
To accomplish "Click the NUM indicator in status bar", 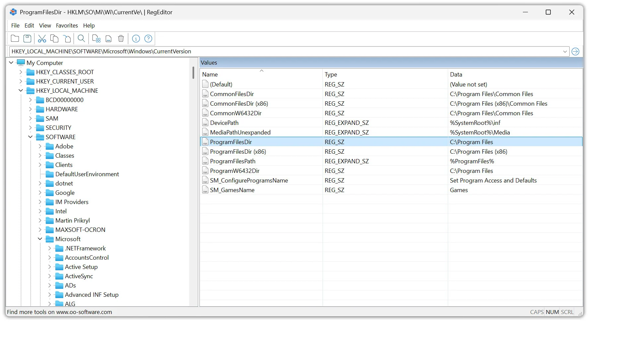I will click(552, 312).
